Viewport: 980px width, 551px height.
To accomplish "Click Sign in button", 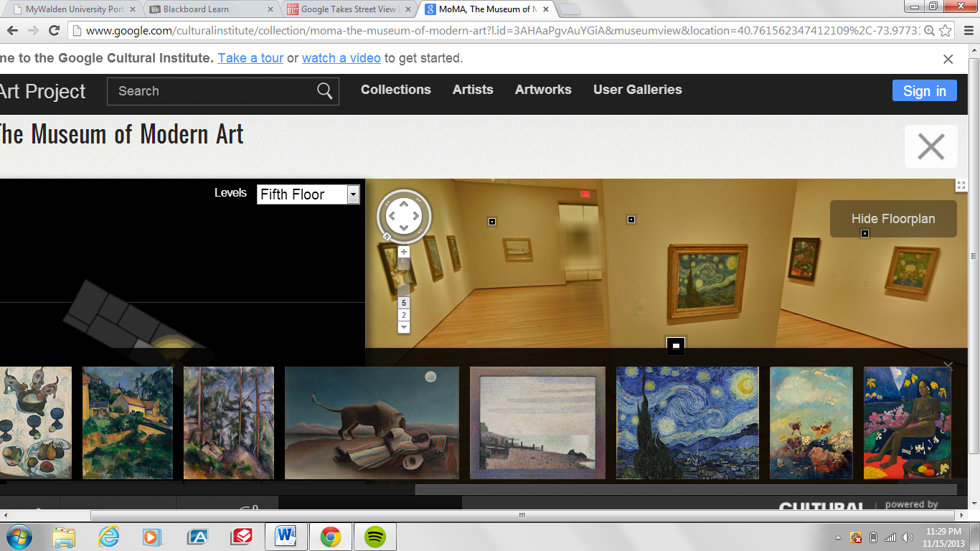I will (924, 91).
